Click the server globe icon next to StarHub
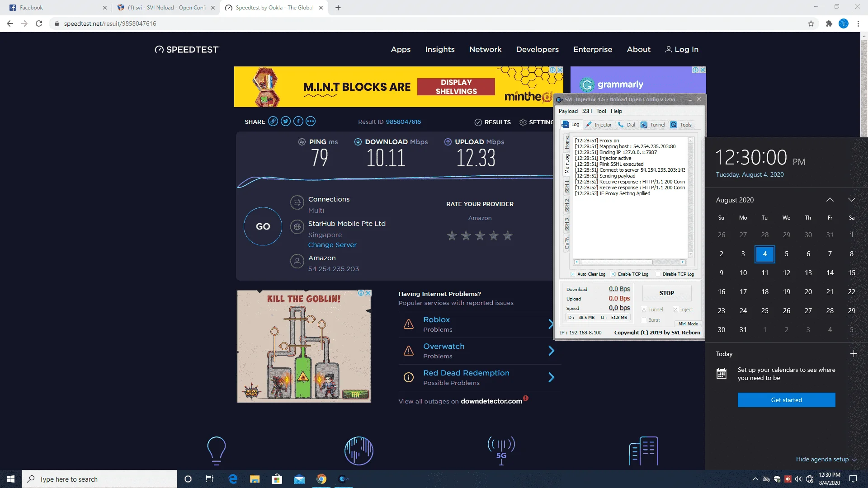Image resolution: width=868 pixels, height=488 pixels. point(297,227)
